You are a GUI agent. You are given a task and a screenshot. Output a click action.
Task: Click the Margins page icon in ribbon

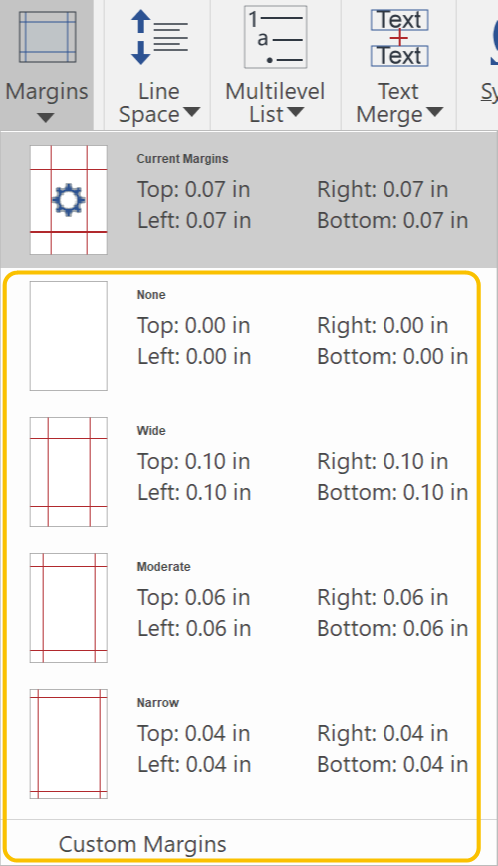tap(47, 37)
